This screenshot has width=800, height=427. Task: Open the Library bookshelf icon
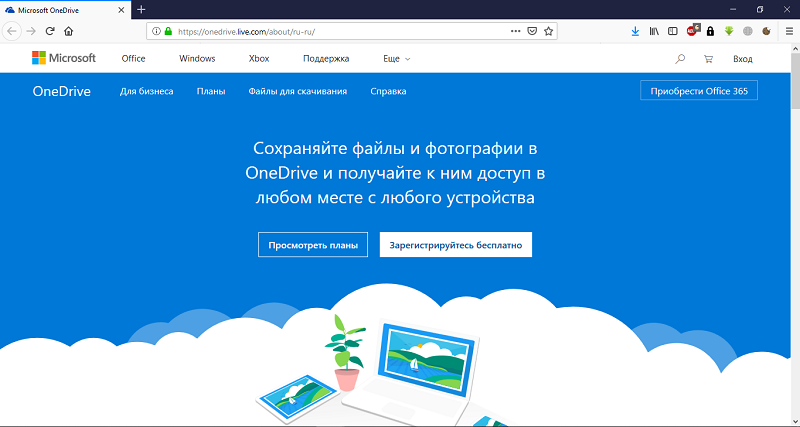[x=654, y=31]
